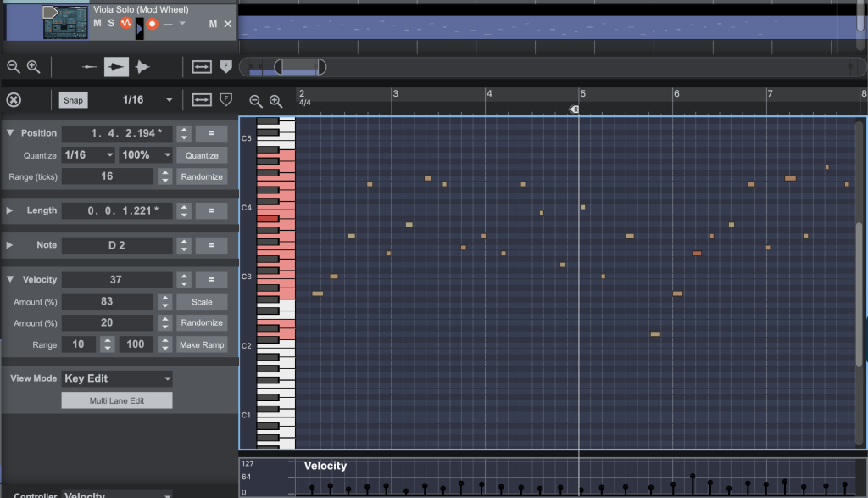Zoom out the piano roll editor

coord(255,101)
